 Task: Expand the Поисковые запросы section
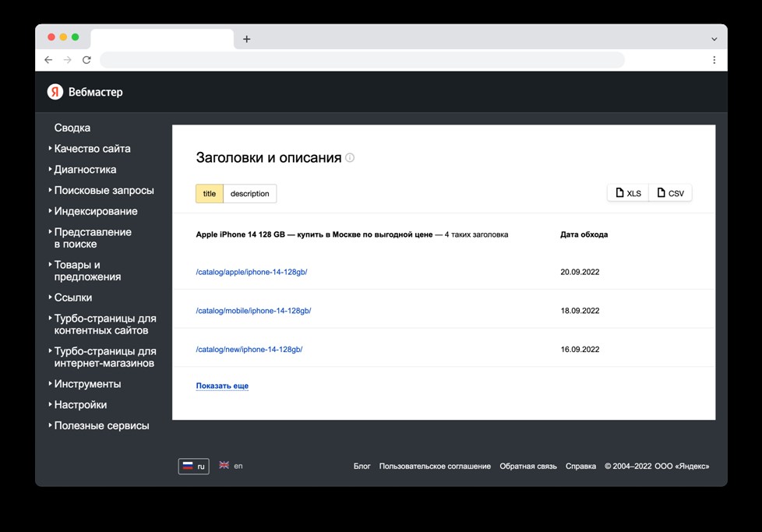101,191
